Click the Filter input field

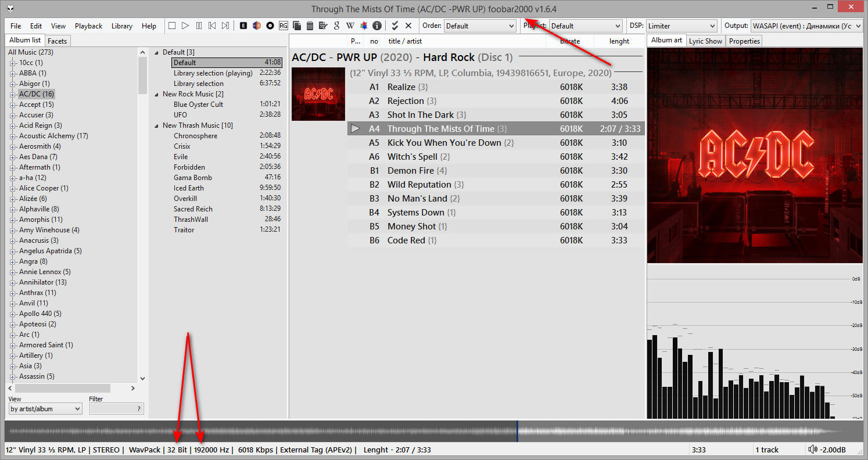116,409
